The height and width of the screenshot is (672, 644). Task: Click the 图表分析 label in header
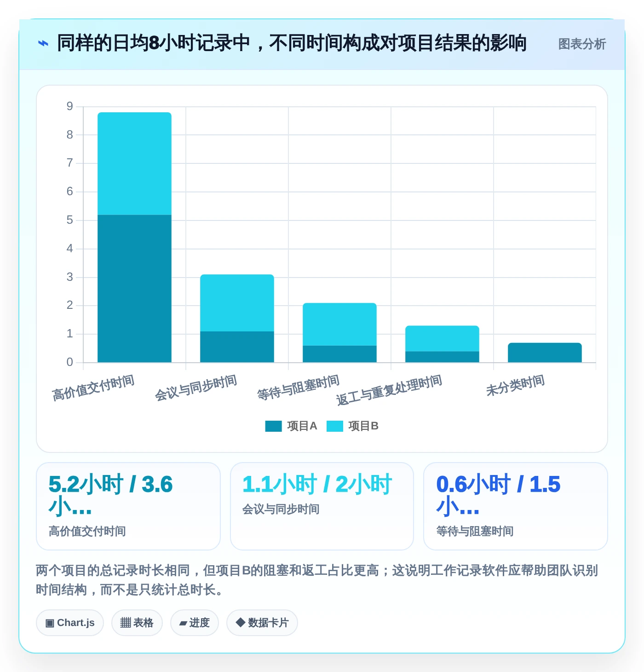point(582,44)
